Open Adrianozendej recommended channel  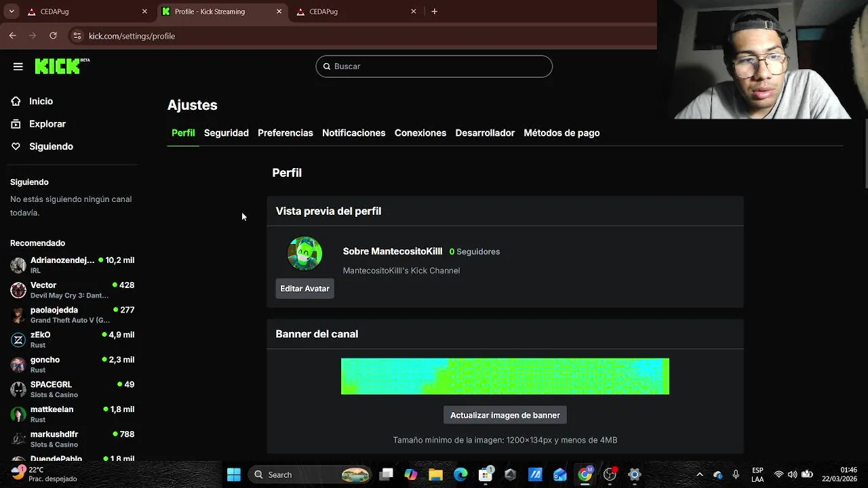pos(73,265)
